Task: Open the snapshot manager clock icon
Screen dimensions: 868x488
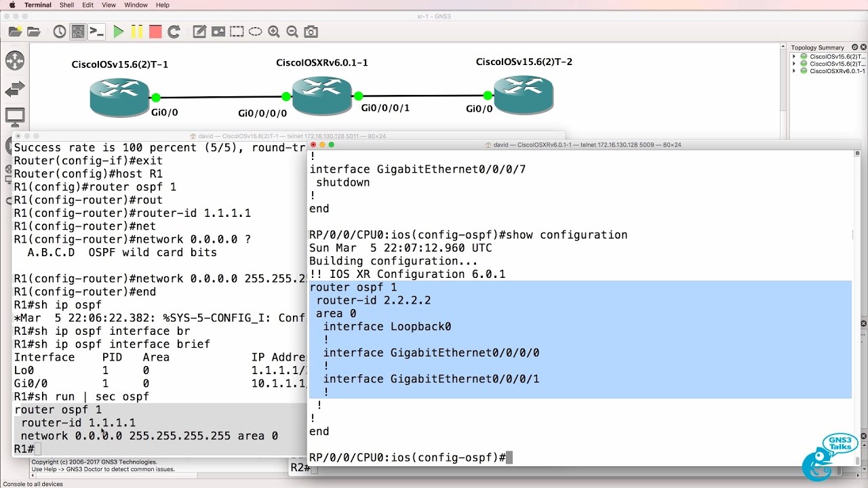Action: (60, 31)
